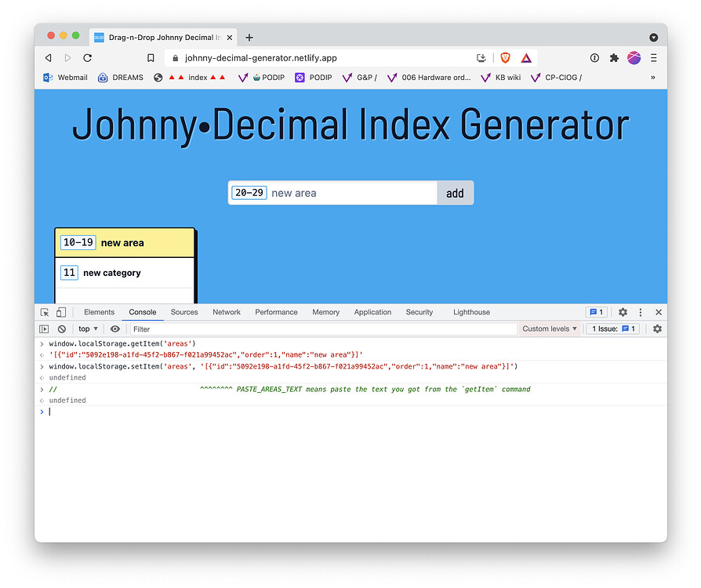The height and width of the screenshot is (588, 701).
Task: Expand the console sidebar panel
Action: click(45, 328)
